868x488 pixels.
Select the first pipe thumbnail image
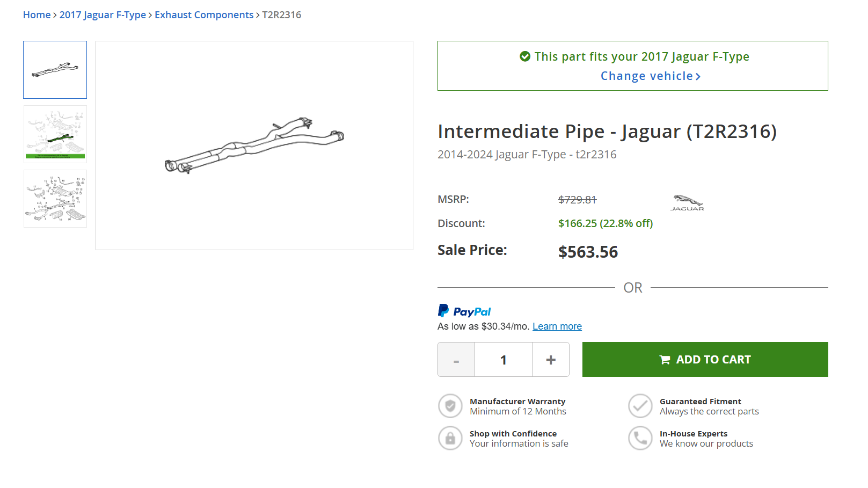[55, 70]
